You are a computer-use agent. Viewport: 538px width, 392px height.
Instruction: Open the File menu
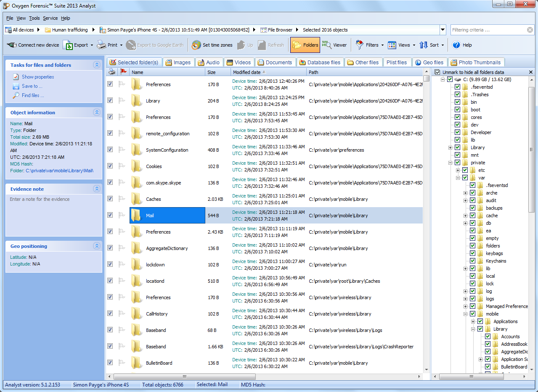coord(10,18)
